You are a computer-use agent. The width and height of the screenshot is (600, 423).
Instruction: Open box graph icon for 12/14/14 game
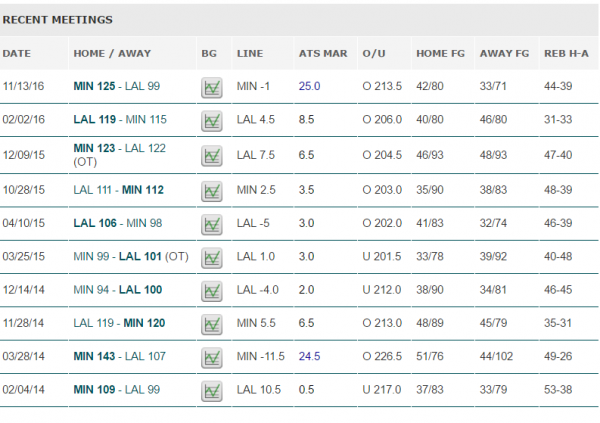212,291
